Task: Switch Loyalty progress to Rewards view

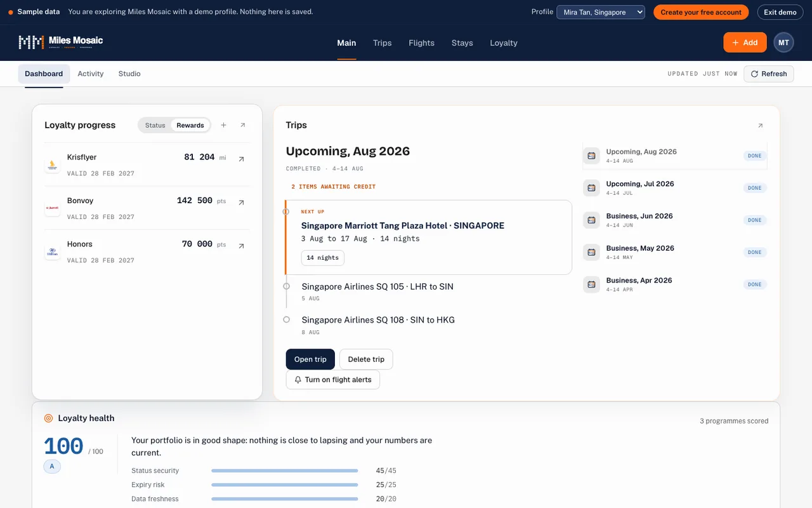Action: pyautogui.click(x=190, y=125)
